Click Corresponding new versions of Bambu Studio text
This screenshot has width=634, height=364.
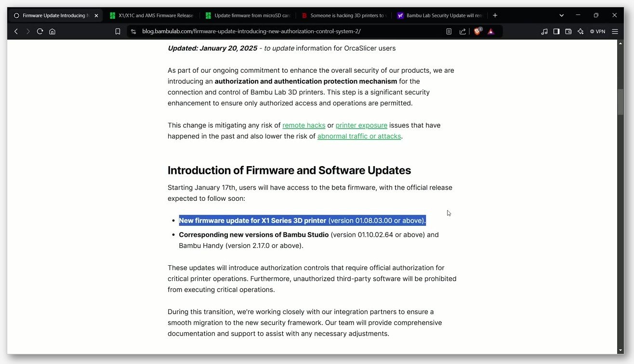[x=254, y=235]
